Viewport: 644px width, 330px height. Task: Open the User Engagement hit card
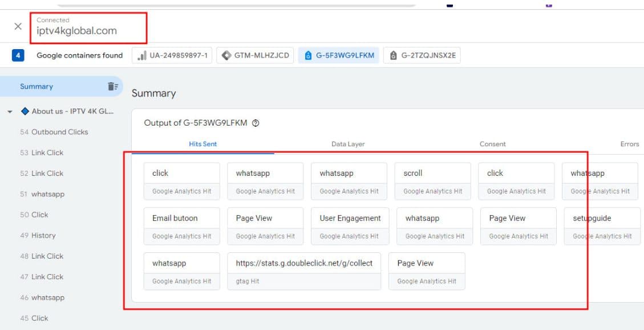(349, 226)
